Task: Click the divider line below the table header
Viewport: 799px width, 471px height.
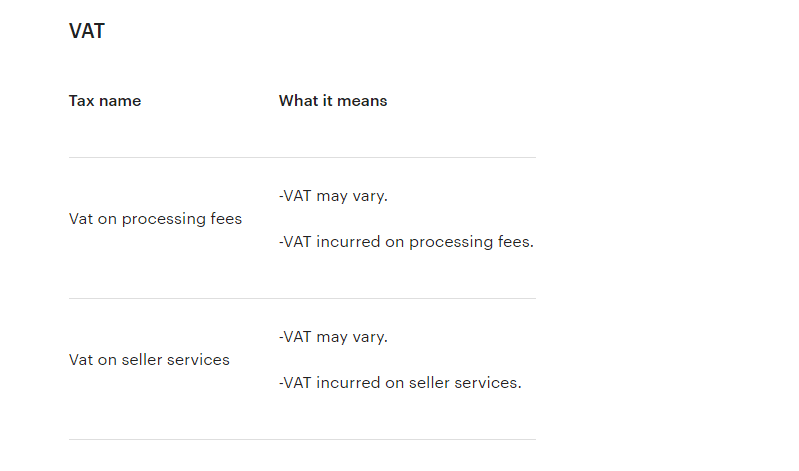Action: [302, 158]
